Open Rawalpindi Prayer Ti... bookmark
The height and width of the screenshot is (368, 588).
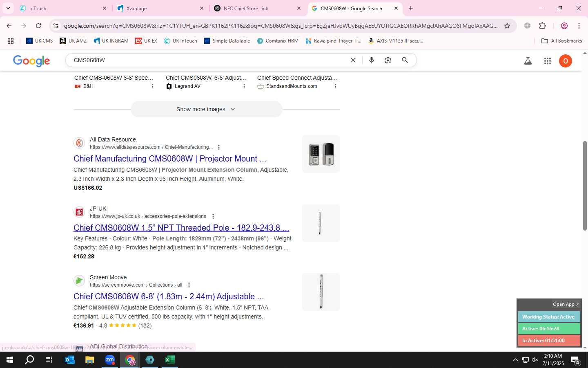tap(333, 41)
